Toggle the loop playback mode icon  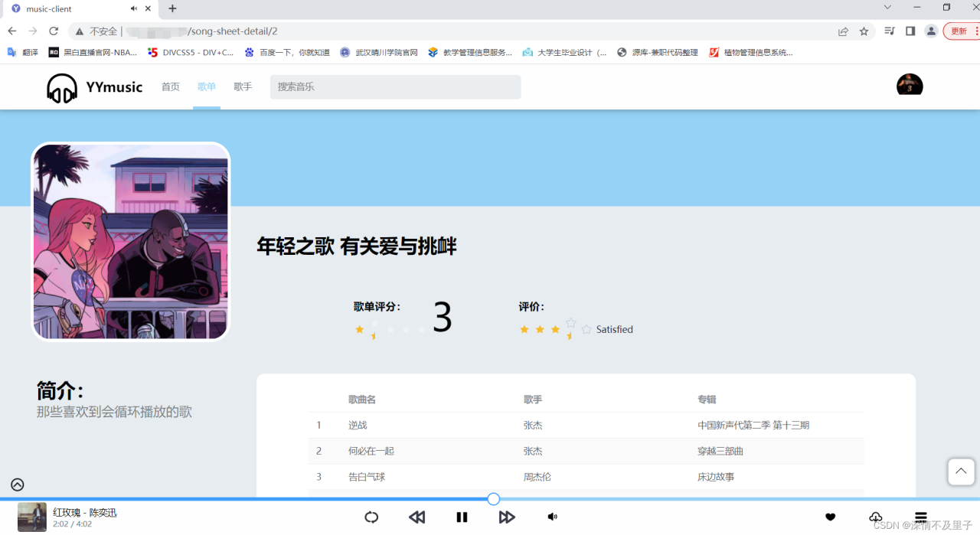click(371, 517)
